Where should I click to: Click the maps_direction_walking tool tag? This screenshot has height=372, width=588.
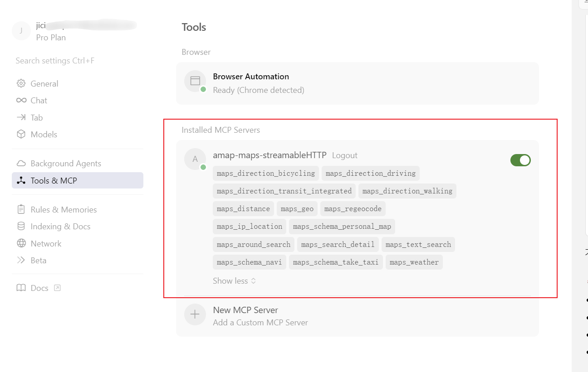(x=407, y=191)
